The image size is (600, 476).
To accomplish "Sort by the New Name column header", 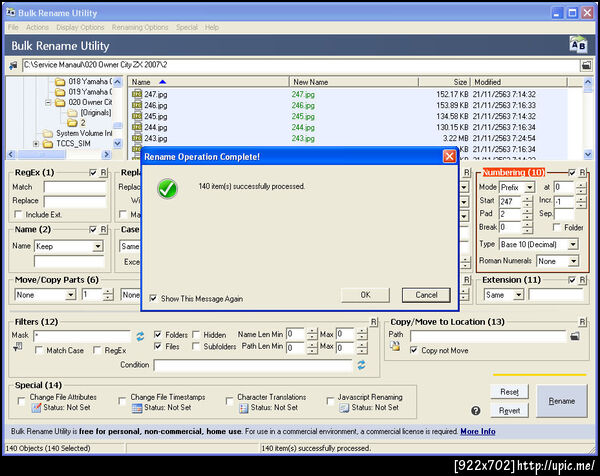I will tap(354, 82).
